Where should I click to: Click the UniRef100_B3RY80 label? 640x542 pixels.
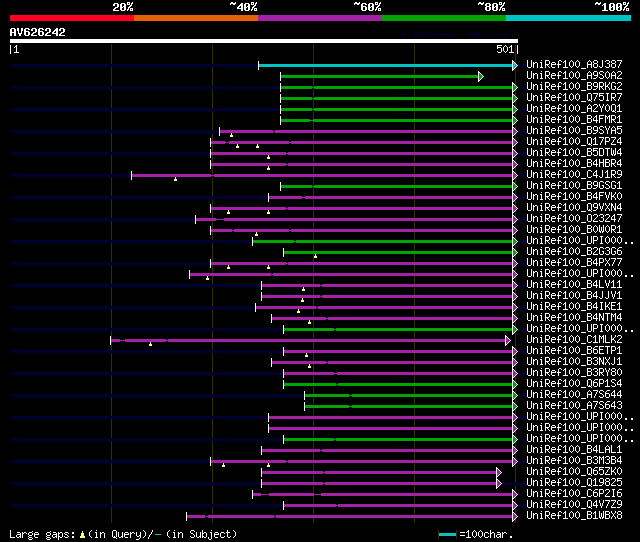(574, 373)
